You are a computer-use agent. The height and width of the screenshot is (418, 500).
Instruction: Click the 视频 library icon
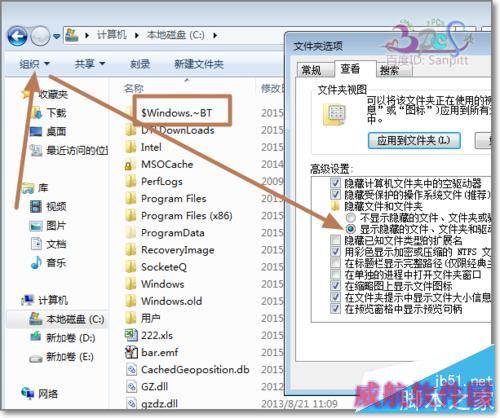click(36, 206)
